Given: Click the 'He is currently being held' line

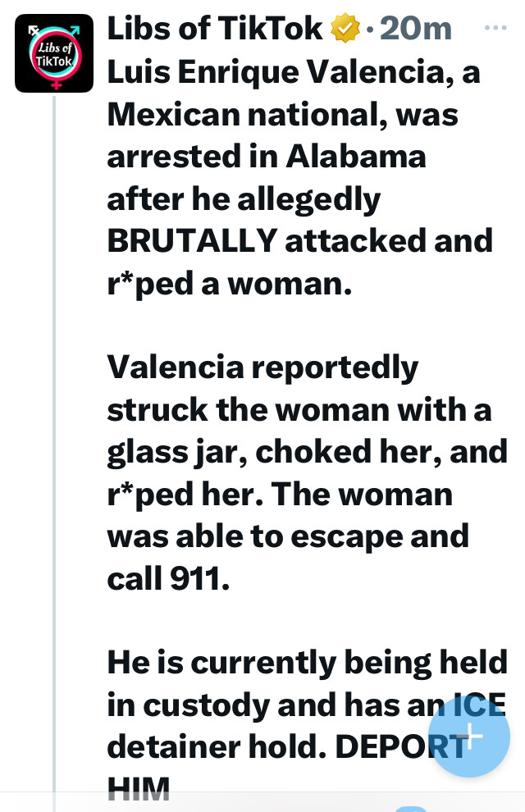Looking at the screenshot, I should [307, 664].
